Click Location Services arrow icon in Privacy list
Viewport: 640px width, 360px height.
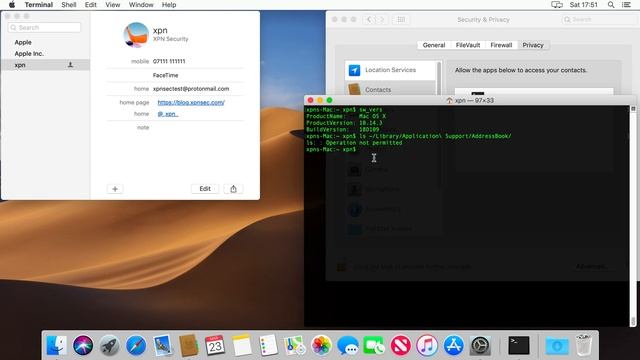pyautogui.click(x=354, y=70)
